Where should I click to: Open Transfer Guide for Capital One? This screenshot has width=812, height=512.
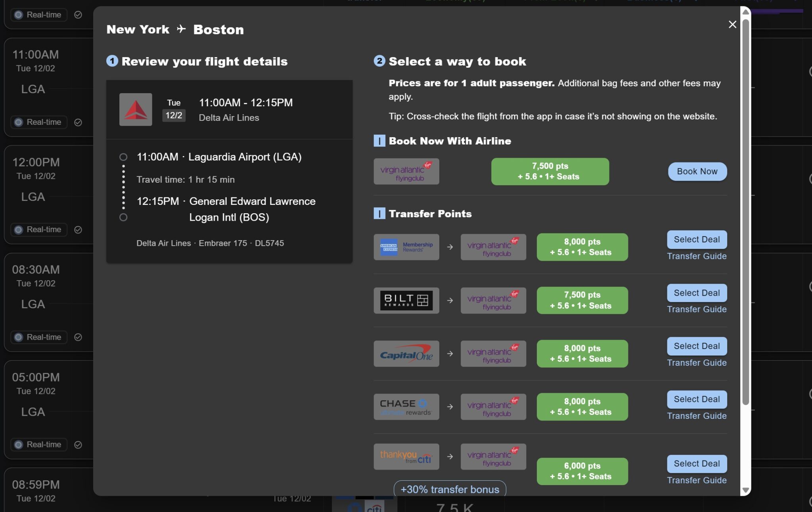(697, 363)
